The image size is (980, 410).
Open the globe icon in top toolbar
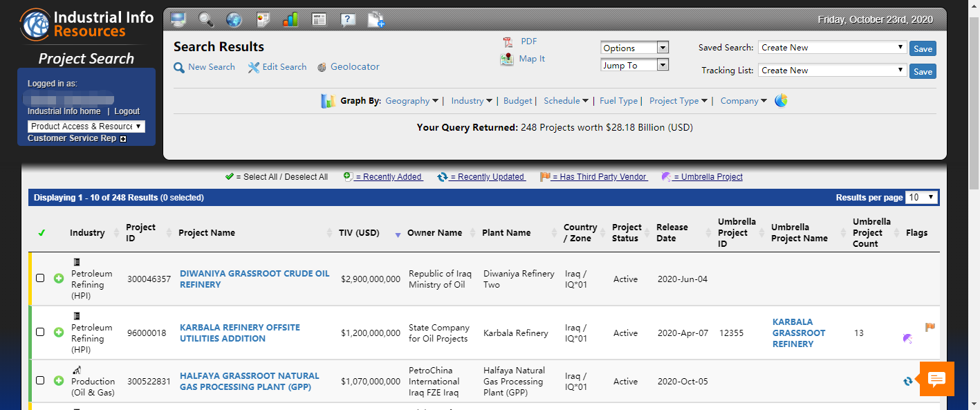(x=234, y=19)
